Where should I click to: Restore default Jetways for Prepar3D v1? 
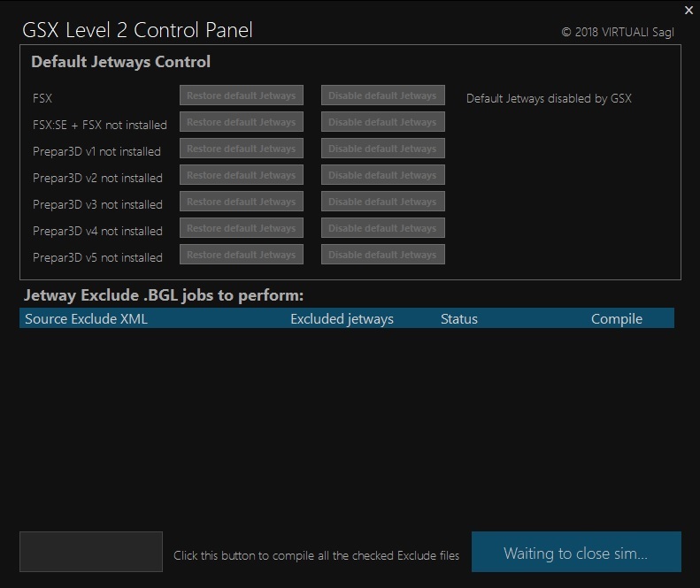(242, 149)
